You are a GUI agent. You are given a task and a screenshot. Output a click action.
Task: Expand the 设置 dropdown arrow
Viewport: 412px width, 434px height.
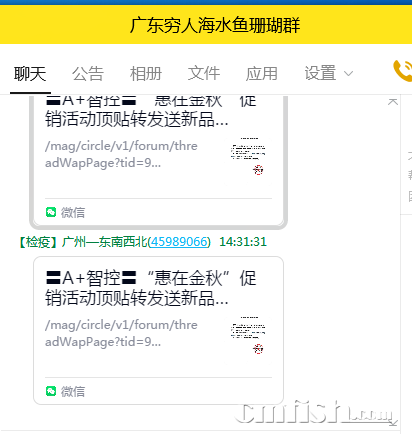pos(348,74)
